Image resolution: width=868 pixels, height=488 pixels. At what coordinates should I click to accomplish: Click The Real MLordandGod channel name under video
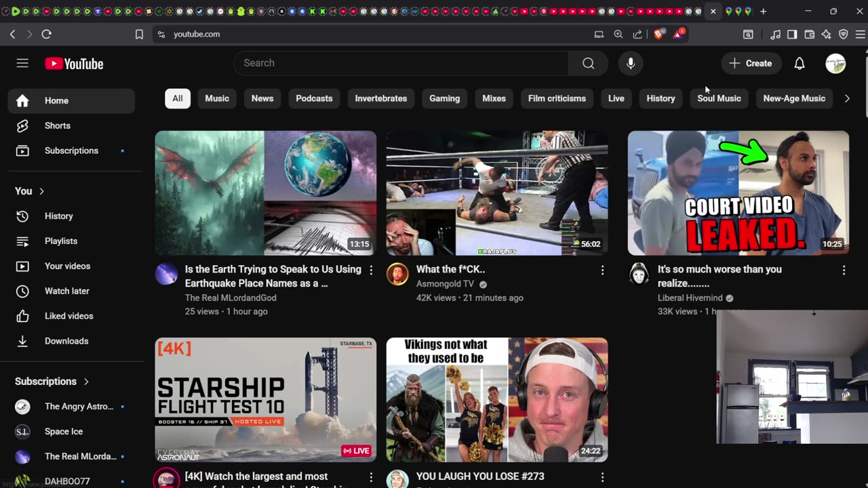click(x=231, y=298)
